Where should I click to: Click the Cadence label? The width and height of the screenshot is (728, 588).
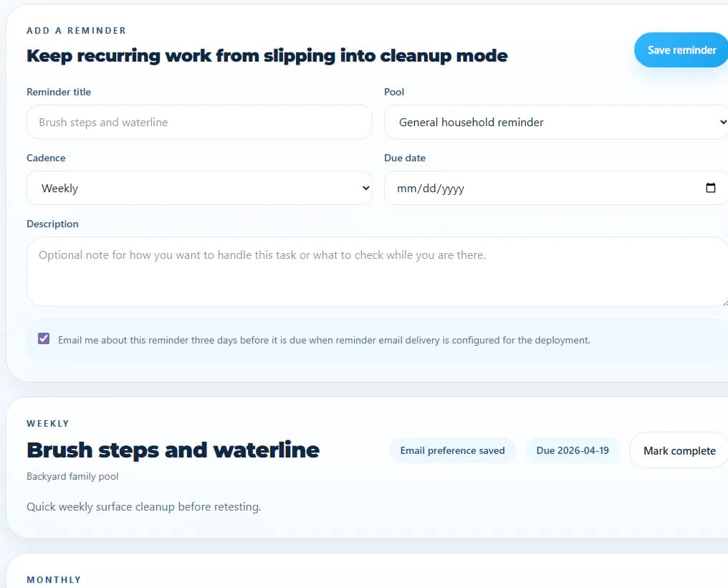(x=46, y=158)
